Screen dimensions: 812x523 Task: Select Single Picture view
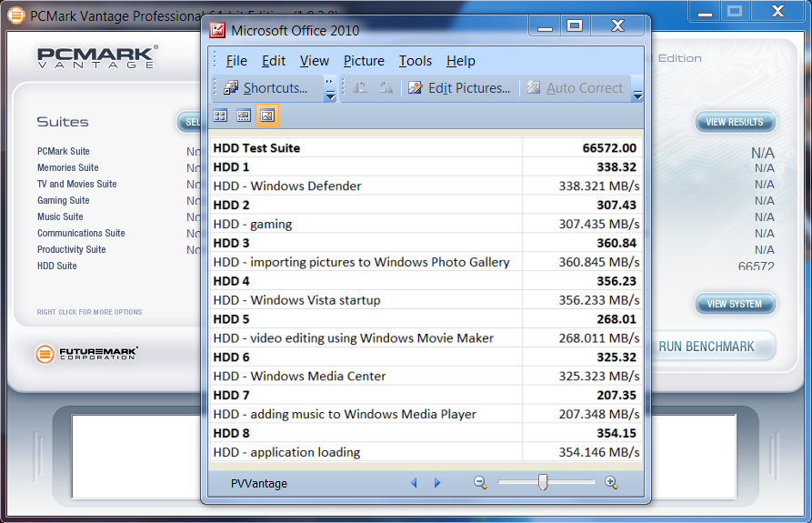pos(267,116)
